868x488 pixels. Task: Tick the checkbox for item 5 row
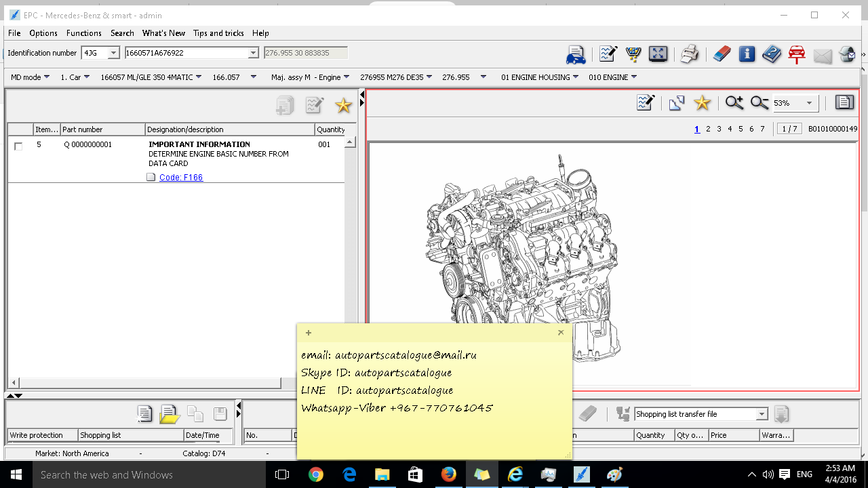tap(18, 146)
